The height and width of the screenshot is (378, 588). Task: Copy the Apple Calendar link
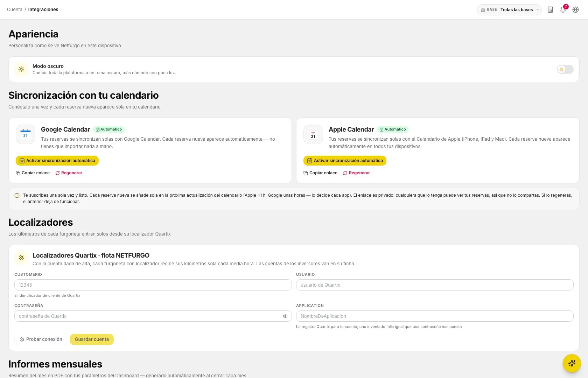tap(320, 173)
